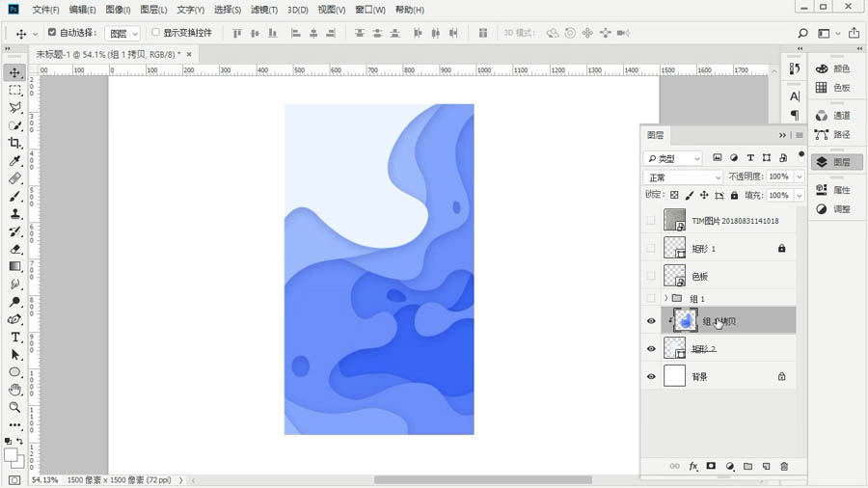Viewport: 868px width, 488px height.
Task: Enable the 自动选择 checkbox
Action: 52,33
